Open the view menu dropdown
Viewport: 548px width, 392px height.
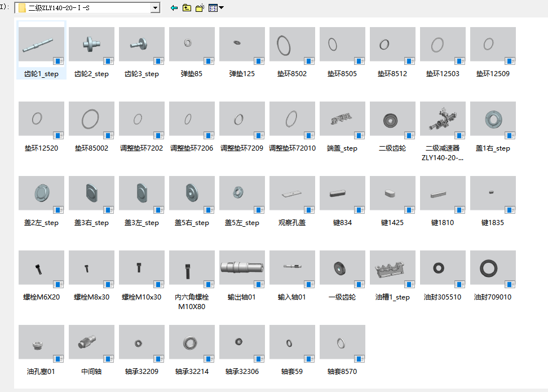point(216,8)
